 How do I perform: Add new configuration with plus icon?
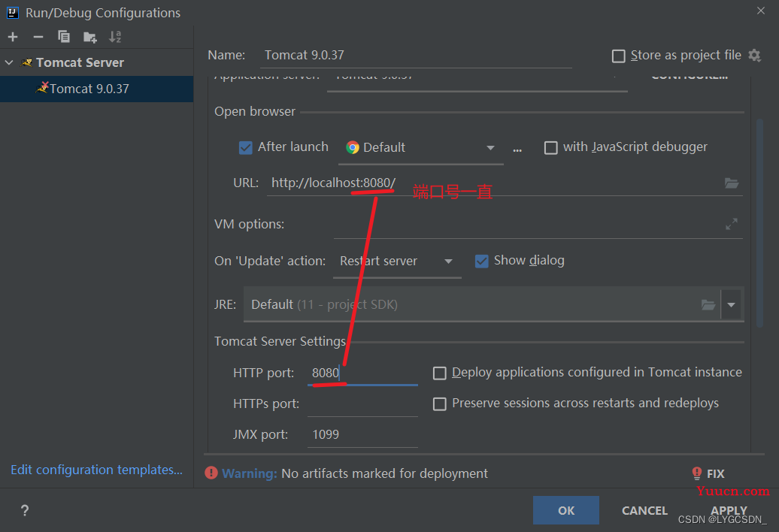[x=13, y=37]
